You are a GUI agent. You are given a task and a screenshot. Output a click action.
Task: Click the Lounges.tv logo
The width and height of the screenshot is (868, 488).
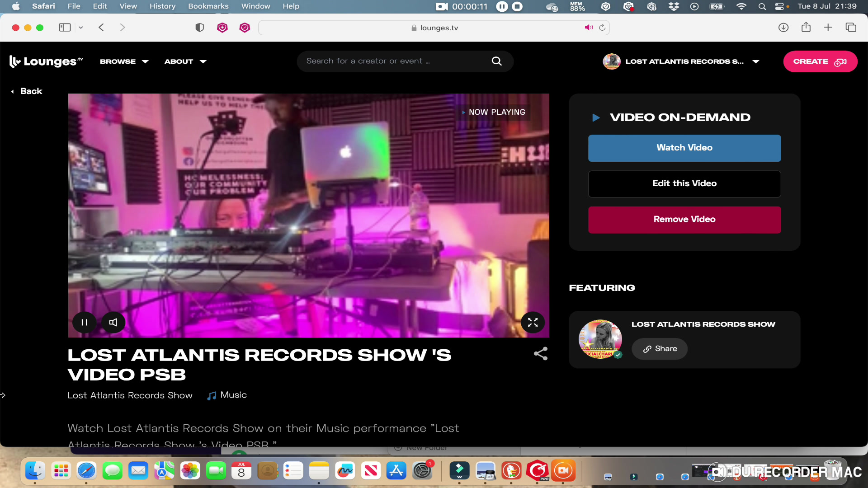pyautogui.click(x=46, y=61)
